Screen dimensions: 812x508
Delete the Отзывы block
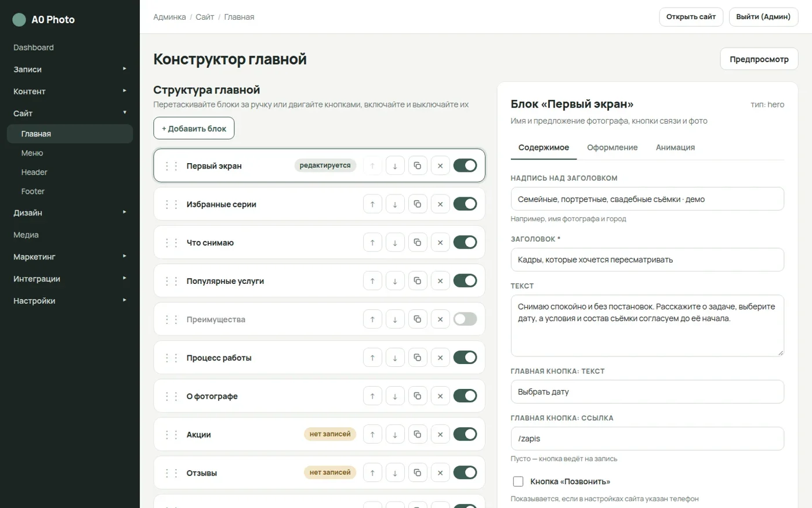click(x=440, y=473)
